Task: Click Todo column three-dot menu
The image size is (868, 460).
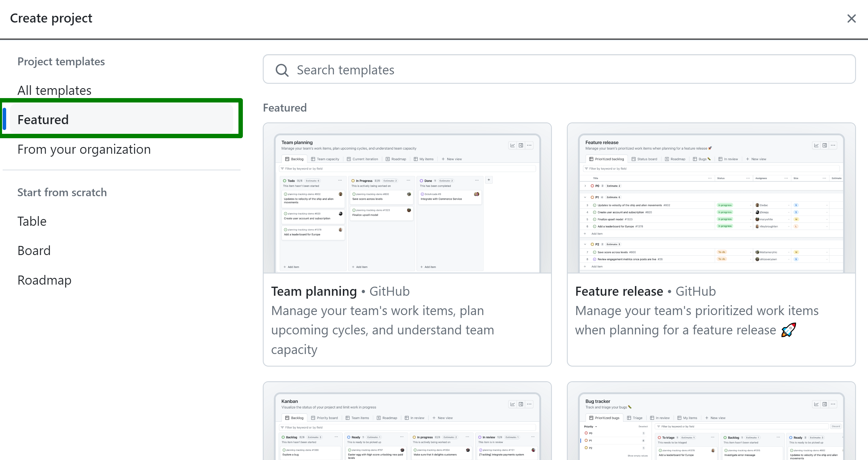Action: coord(340,180)
